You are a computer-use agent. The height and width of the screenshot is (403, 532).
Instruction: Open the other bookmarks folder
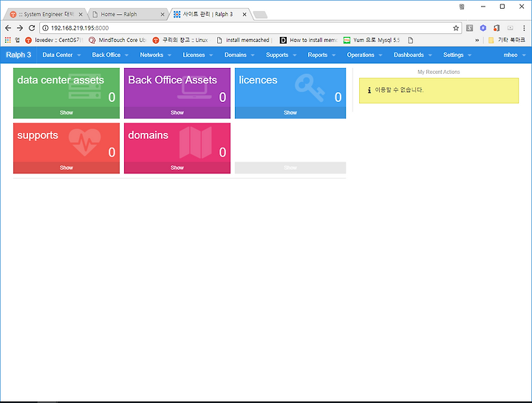(x=507, y=40)
